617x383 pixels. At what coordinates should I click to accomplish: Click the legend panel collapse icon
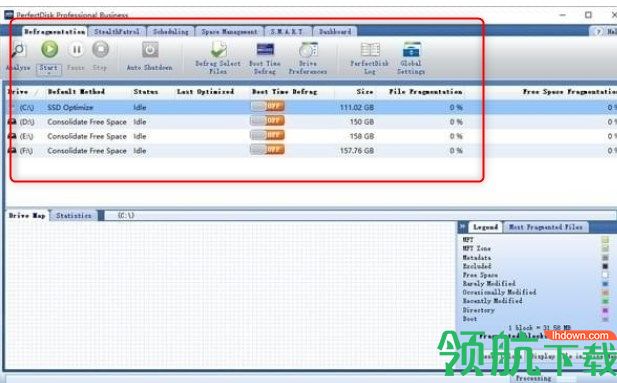[x=463, y=227]
